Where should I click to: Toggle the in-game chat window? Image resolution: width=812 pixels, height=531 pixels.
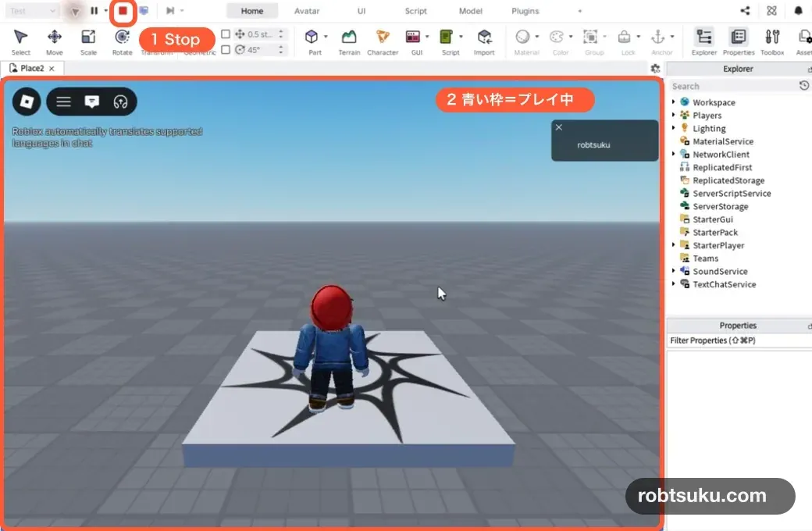(91, 102)
